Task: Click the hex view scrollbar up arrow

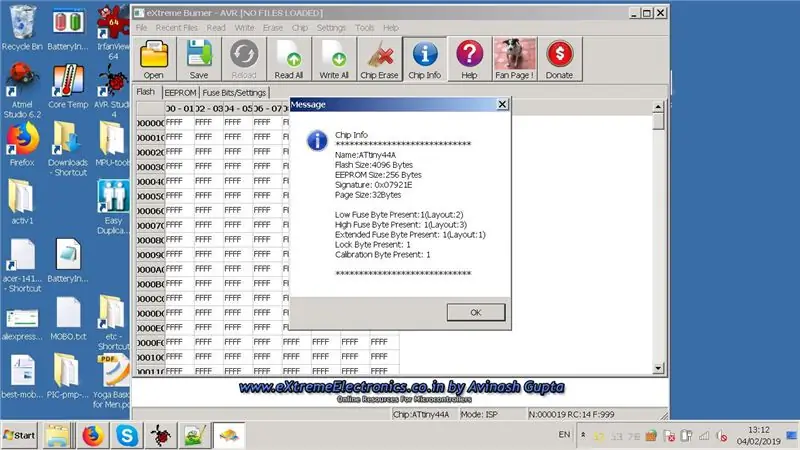Action: click(x=658, y=107)
